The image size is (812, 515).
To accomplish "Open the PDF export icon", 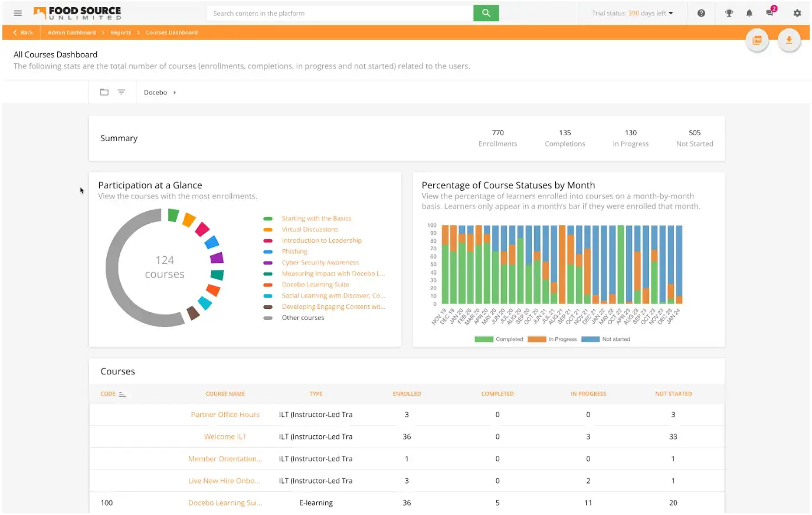I will click(x=757, y=40).
